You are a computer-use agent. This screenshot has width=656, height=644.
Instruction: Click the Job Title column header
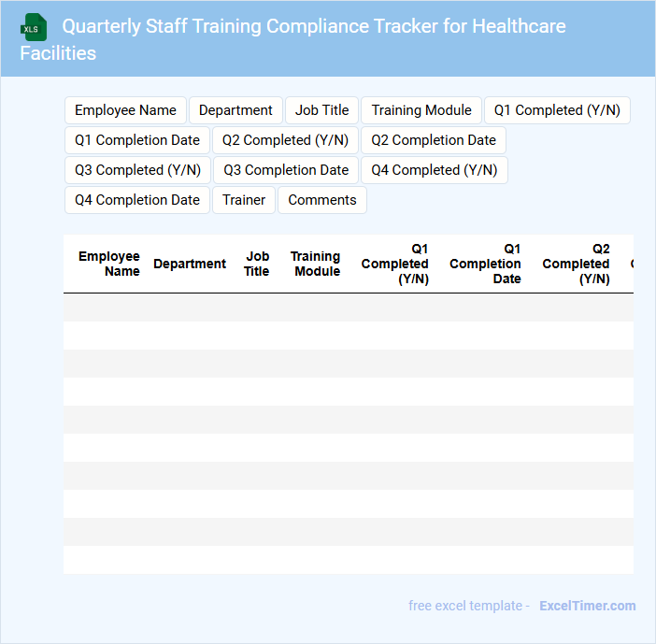(256, 264)
